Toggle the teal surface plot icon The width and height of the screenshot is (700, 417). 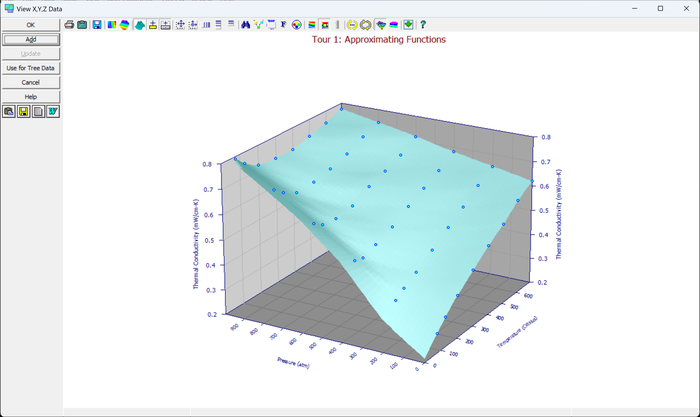[140, 25]
